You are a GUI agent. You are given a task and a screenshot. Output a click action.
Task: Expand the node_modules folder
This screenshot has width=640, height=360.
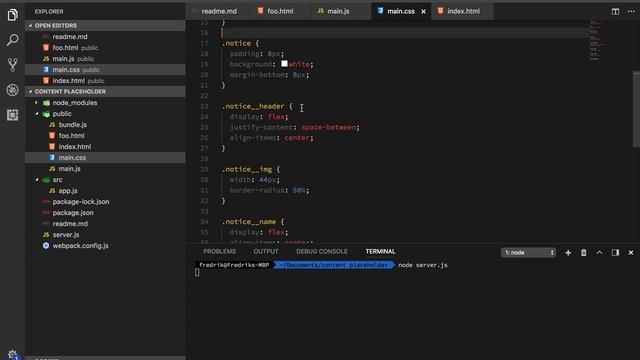tap(36, 103)
